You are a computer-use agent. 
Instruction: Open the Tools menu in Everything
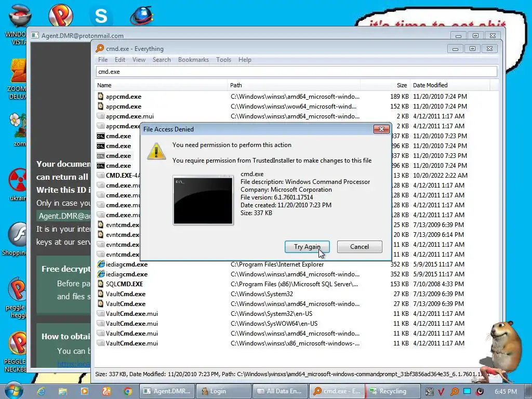tap(223, 60)
